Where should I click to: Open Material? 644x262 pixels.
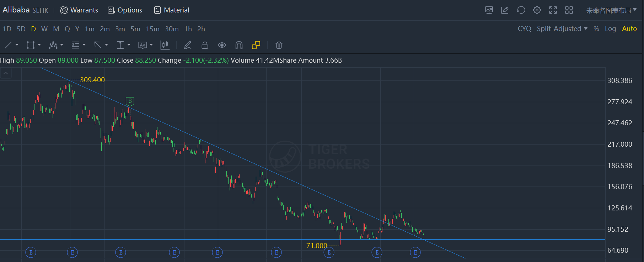click(172, 10)
